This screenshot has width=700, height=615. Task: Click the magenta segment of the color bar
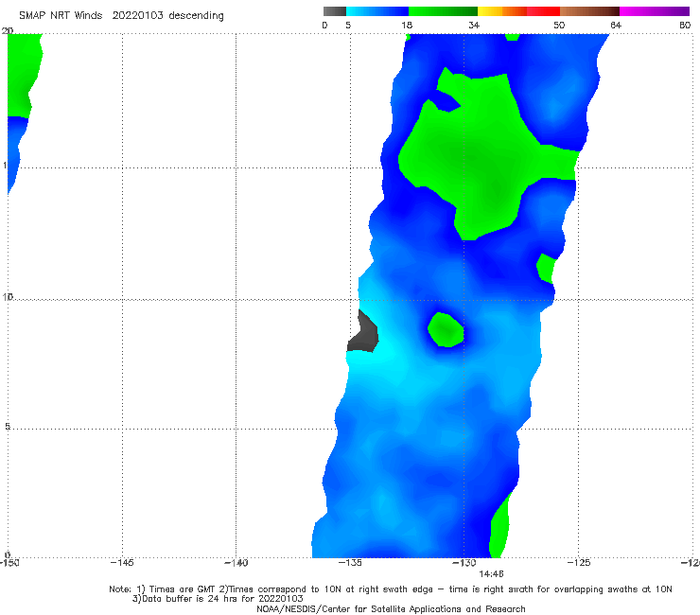[654, 11]
